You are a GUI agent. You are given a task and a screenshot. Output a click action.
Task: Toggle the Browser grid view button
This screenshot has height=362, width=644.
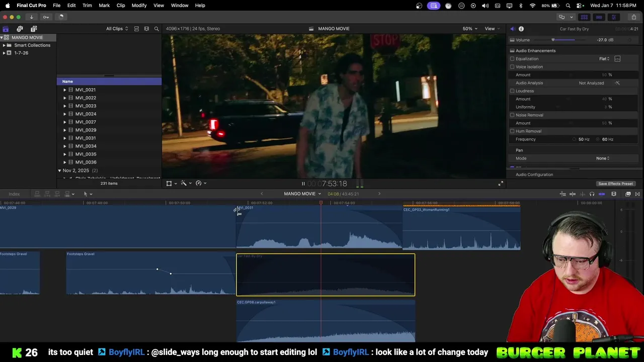(584, 17)
